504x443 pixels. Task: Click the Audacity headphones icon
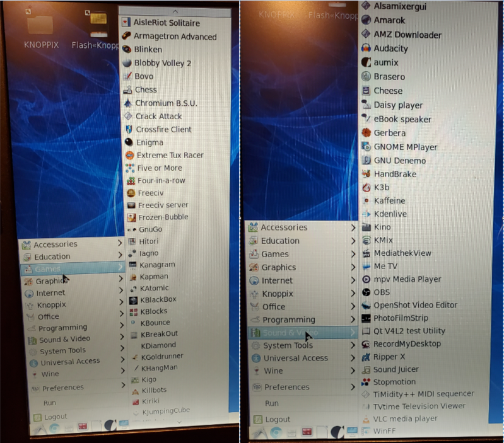pos(366,49)
